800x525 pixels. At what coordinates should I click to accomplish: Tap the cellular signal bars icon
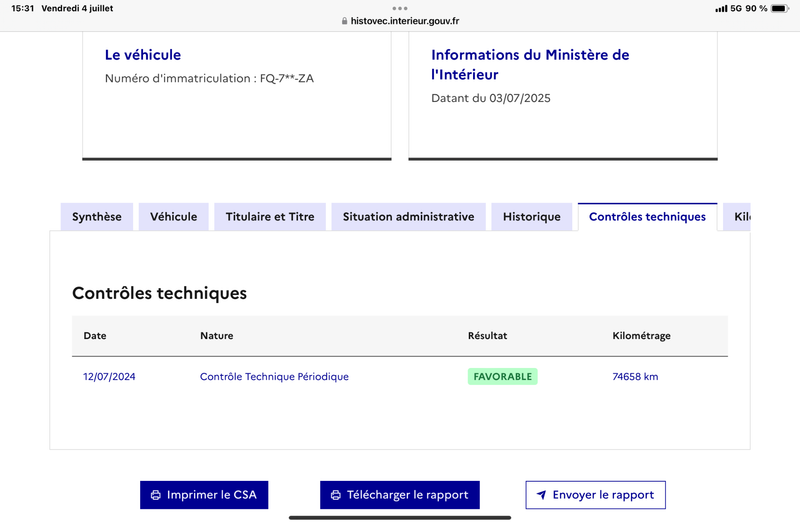tap(721, 8)
